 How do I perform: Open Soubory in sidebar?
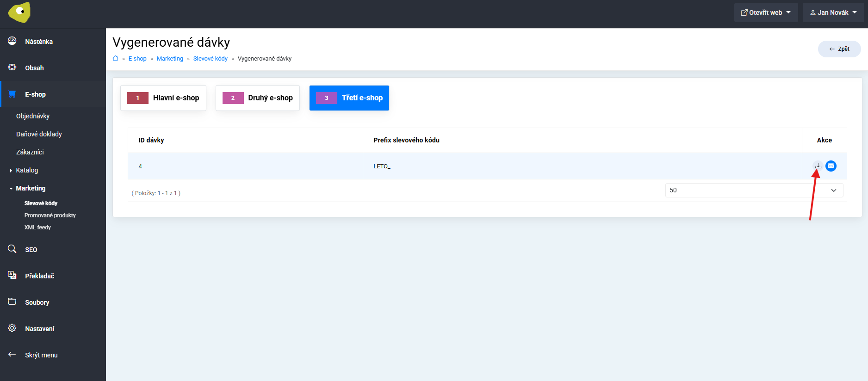[37, 302]
